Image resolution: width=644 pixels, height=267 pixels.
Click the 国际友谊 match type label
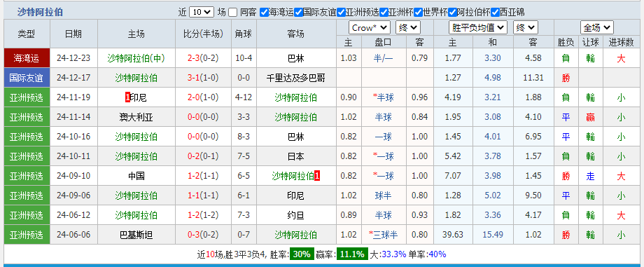tap(27, 78)
